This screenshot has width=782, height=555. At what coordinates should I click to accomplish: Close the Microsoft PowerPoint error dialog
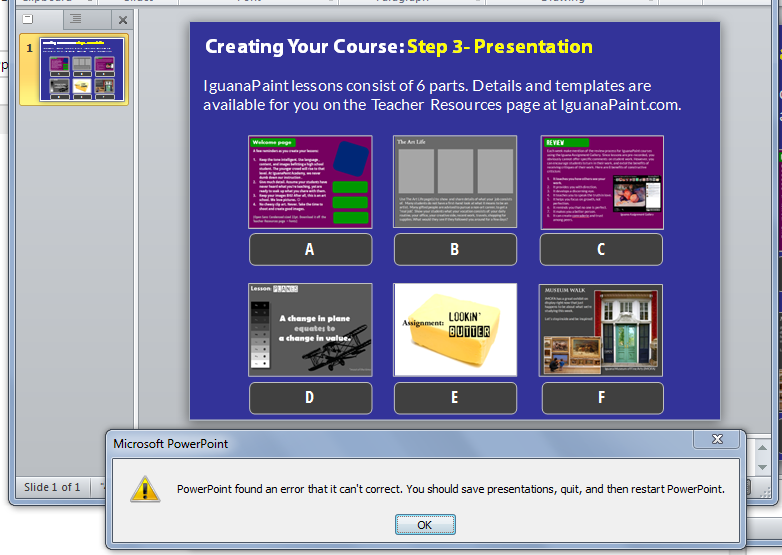(717, 439)
